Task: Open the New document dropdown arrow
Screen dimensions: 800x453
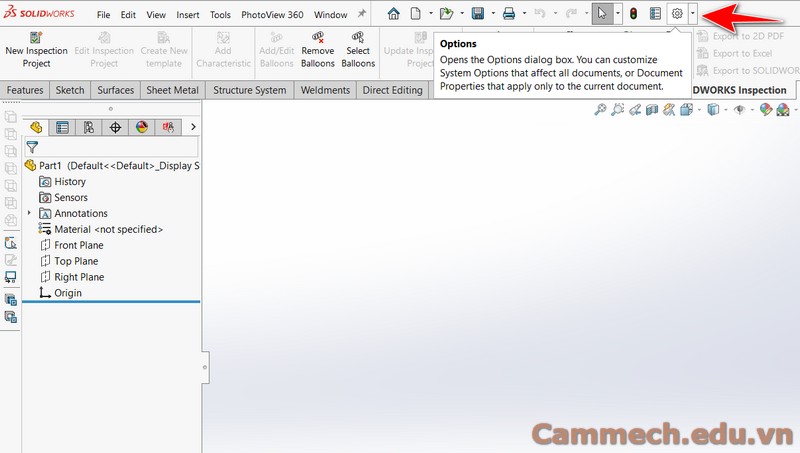Action: coord(431,14)
